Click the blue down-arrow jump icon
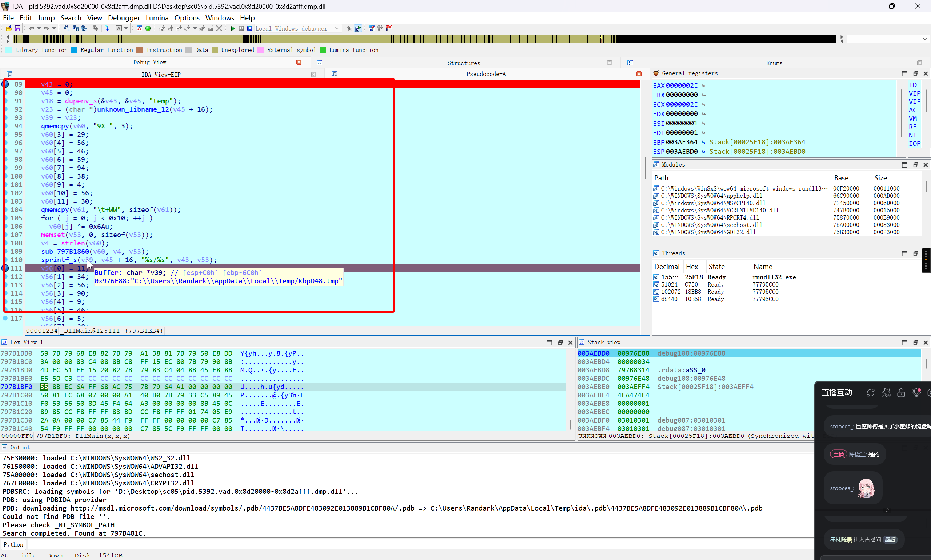 (107, 28)
